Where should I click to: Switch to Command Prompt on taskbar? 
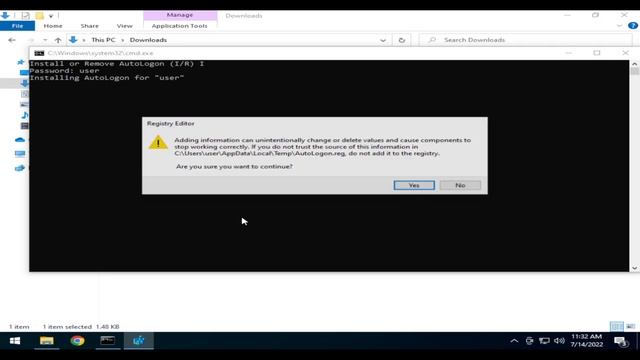coord(108,341)
